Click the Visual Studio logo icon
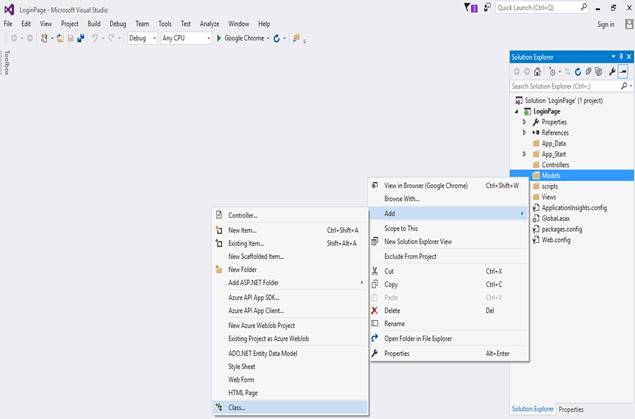This screenshot has height=419, width=635. (9, 9)
